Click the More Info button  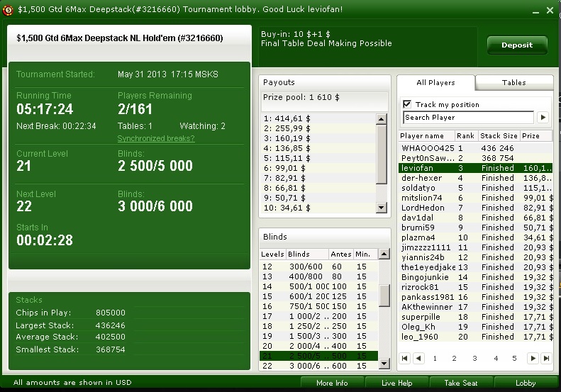pyautogui.click(x=332, y=383)
